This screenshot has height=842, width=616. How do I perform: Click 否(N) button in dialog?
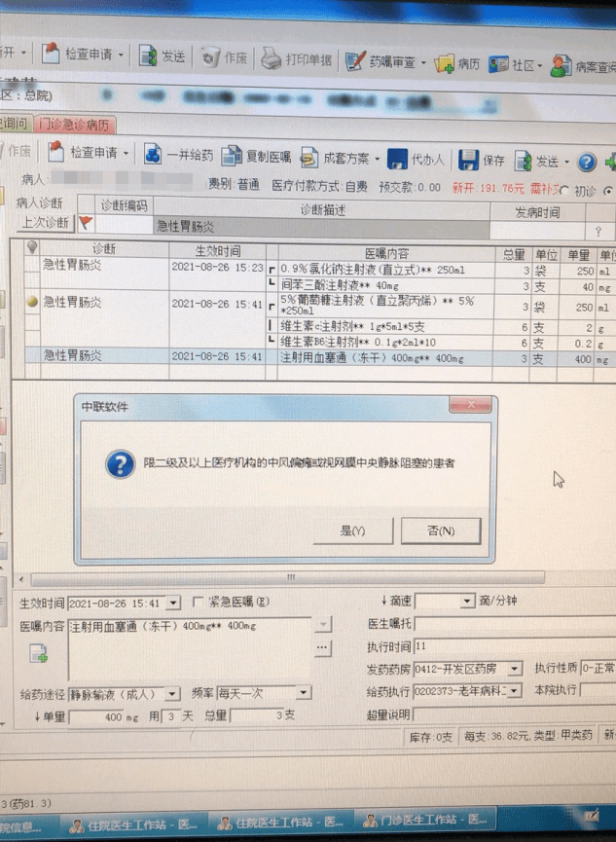pyautogui.click(x=441, y=531)
